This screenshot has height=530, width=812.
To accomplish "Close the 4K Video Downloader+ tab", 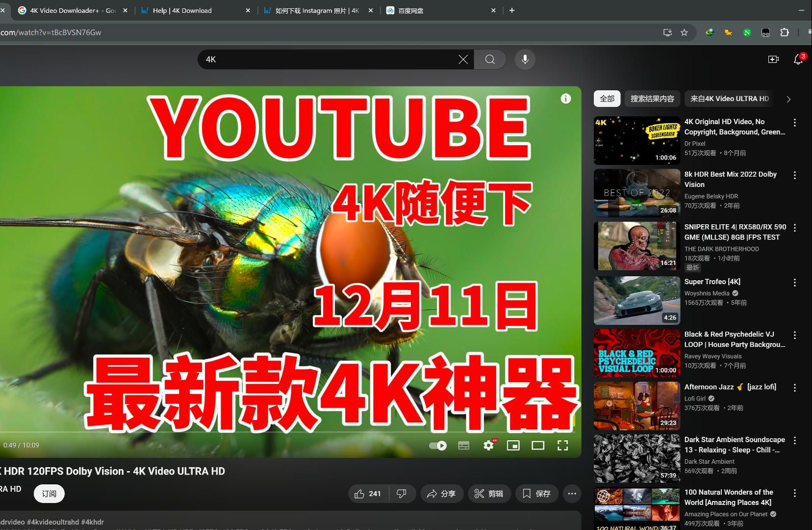I will 125,10.
